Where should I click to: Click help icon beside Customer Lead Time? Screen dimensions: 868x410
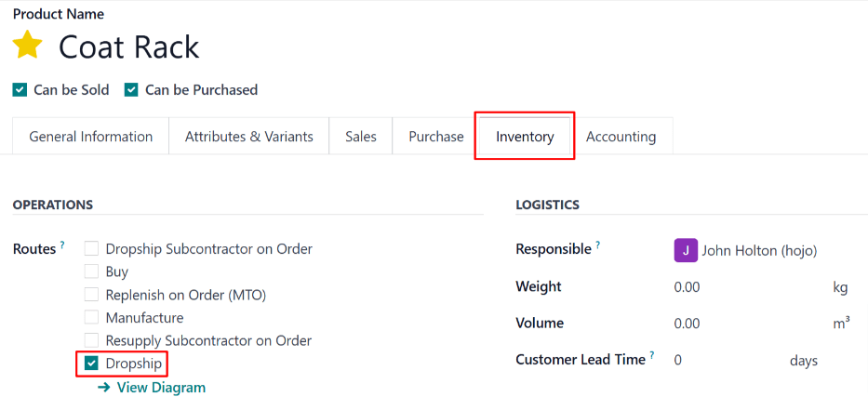pos(651,356)
